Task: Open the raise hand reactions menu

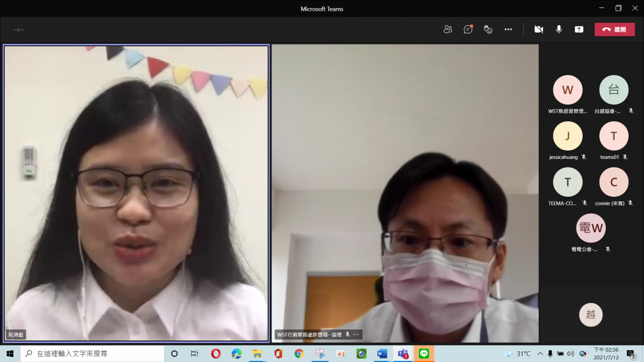Action: pos(488,29)
